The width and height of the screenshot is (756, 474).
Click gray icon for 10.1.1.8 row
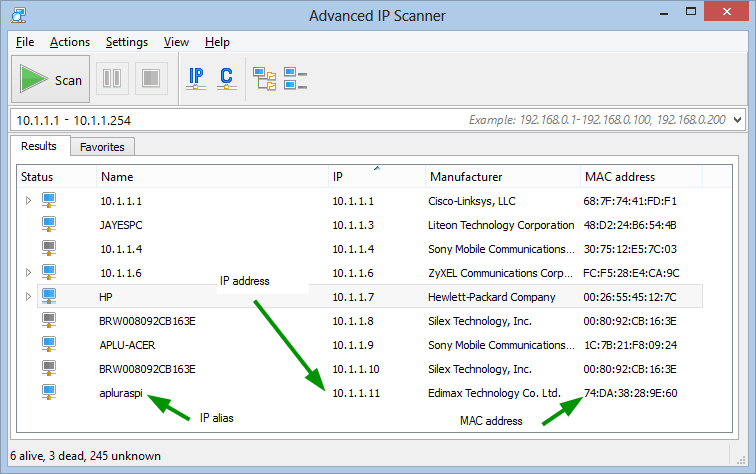pyautogui.click(x=49, y=320)
